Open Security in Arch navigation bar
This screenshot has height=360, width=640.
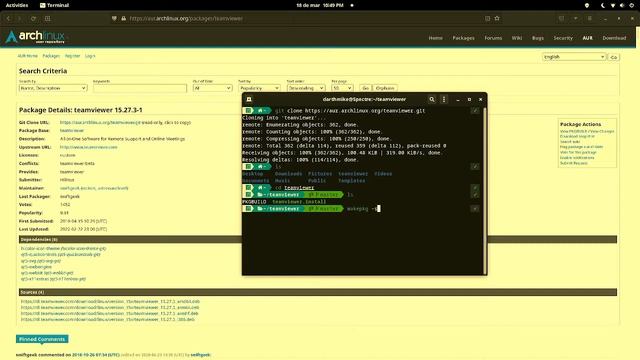pyautogui.click(x=563, y=38)
